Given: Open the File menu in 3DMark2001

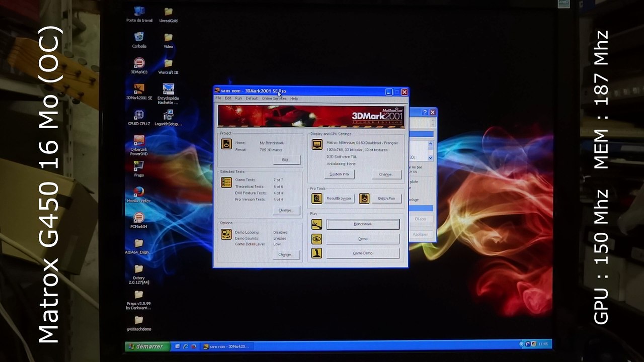Looking at the screenshot, I should coord(218,99).
